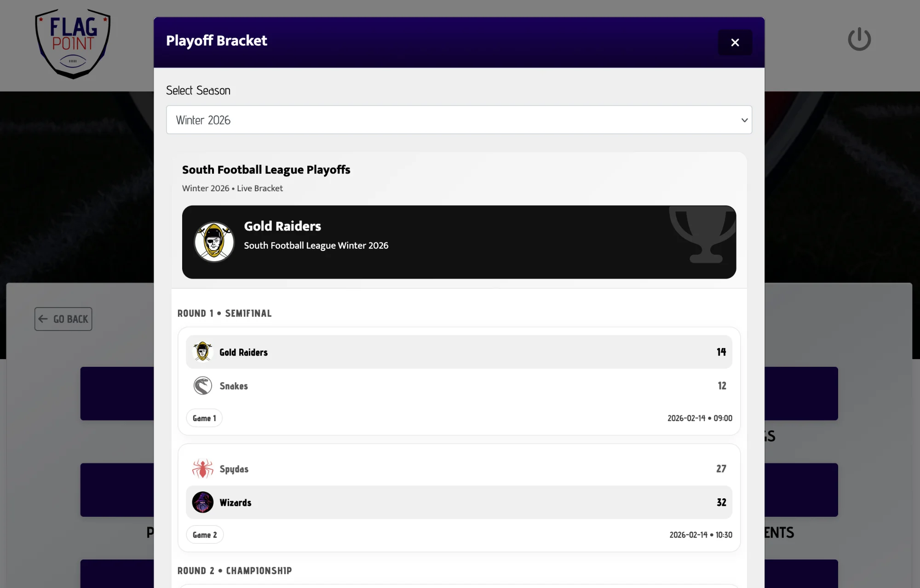The height and width of the screenshot is (588, 920).
Task: Select the Snakes team logo
Action: coord(203,386)
